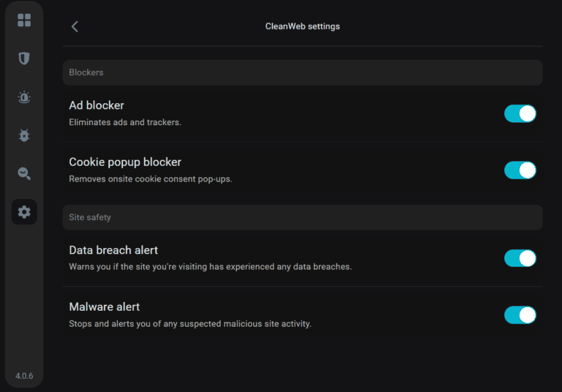This screenshot has height=392, width=562.
Task: Click the Ad blocker label
Action: tap(97, 105)
